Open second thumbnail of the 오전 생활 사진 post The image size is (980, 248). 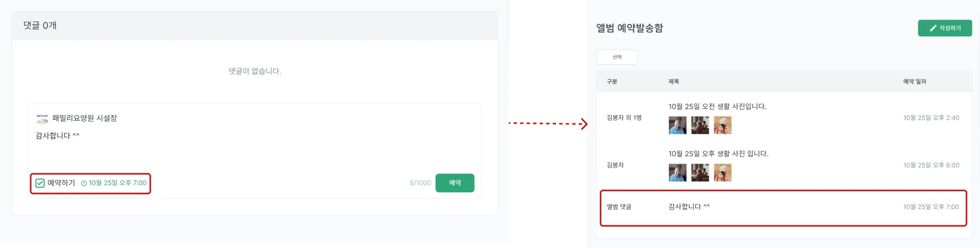tap(700, 125)
